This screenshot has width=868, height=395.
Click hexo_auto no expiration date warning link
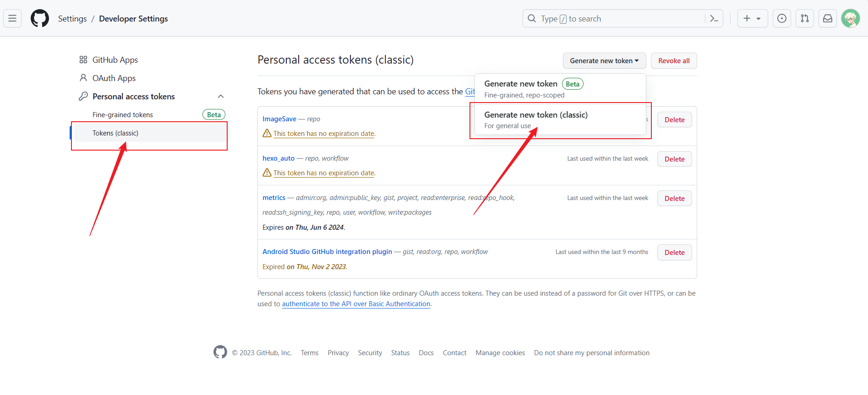click(x=324, y=173)
